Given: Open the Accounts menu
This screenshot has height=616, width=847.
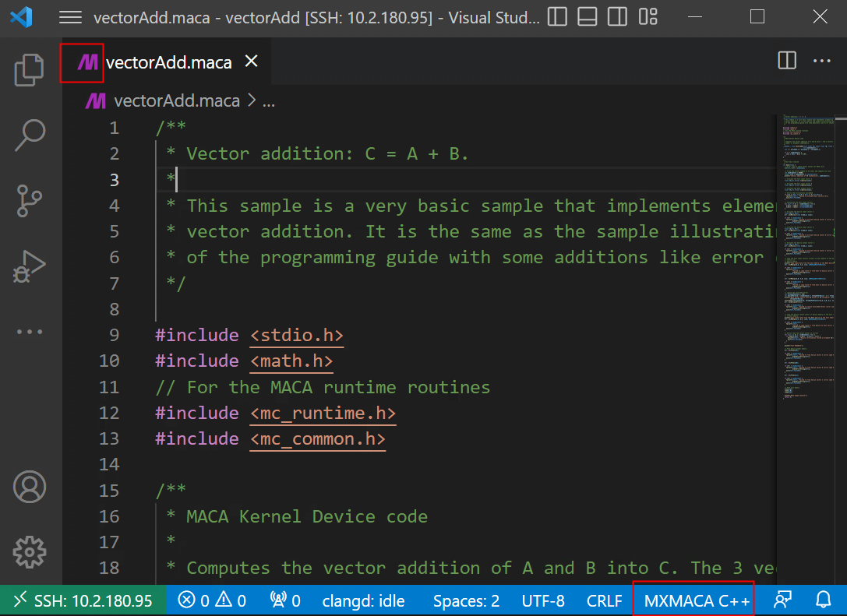Looking at the screenshot, I should tap(30, 488).
